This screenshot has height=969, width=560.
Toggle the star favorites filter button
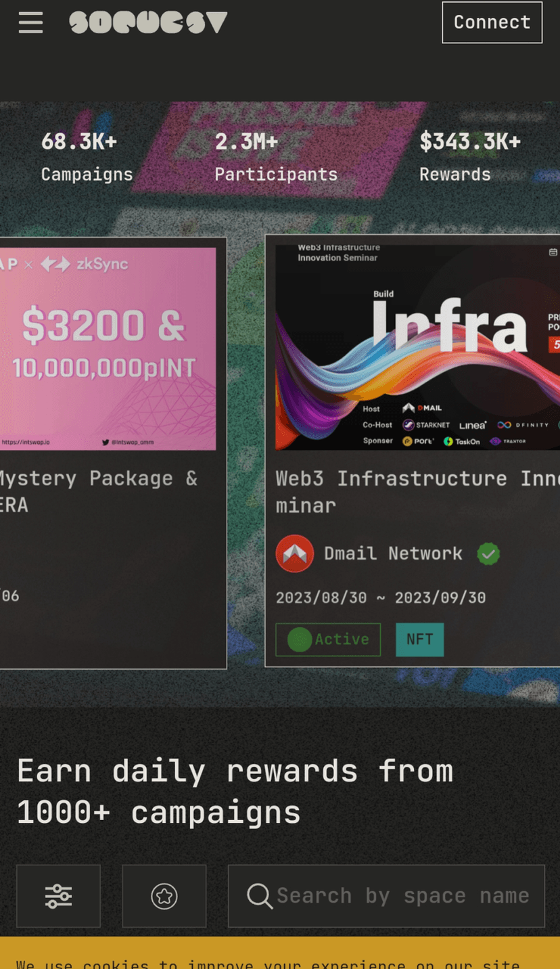(164, 896)
